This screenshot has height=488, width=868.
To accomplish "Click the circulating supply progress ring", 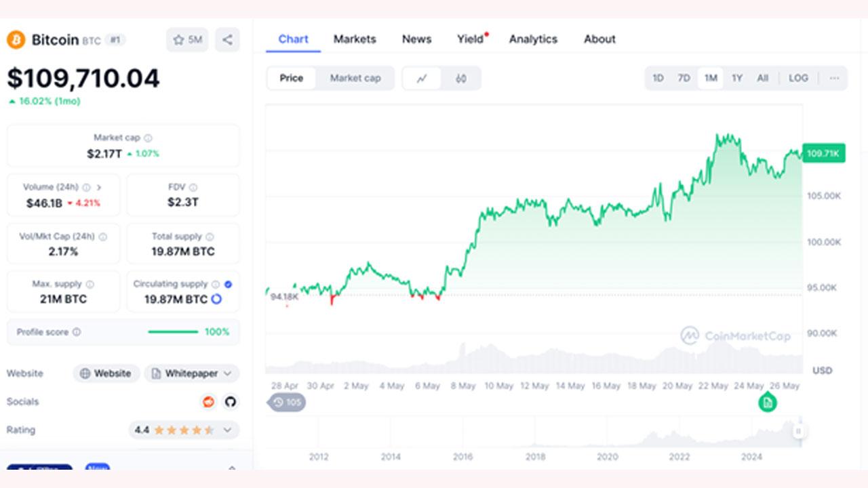I will coord(216,299).
